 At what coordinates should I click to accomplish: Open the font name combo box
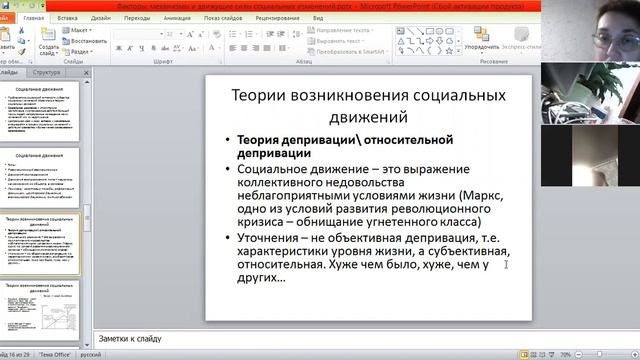pyautogui.click(x=138, y=34)
